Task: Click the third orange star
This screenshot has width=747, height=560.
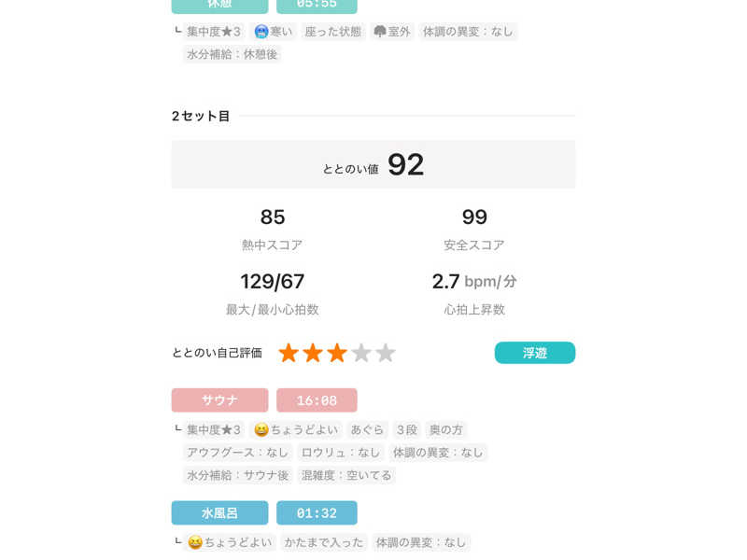Action: click(x=337, y=353)
